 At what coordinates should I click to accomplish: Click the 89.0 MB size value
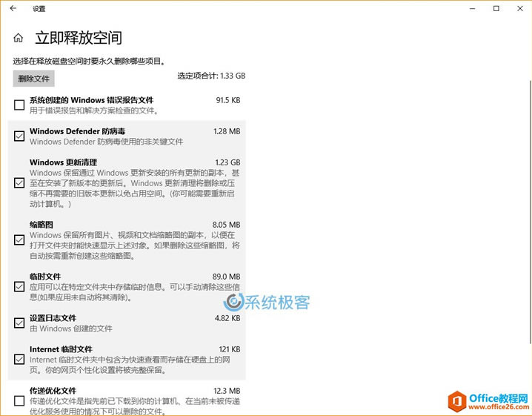(226, 277)
